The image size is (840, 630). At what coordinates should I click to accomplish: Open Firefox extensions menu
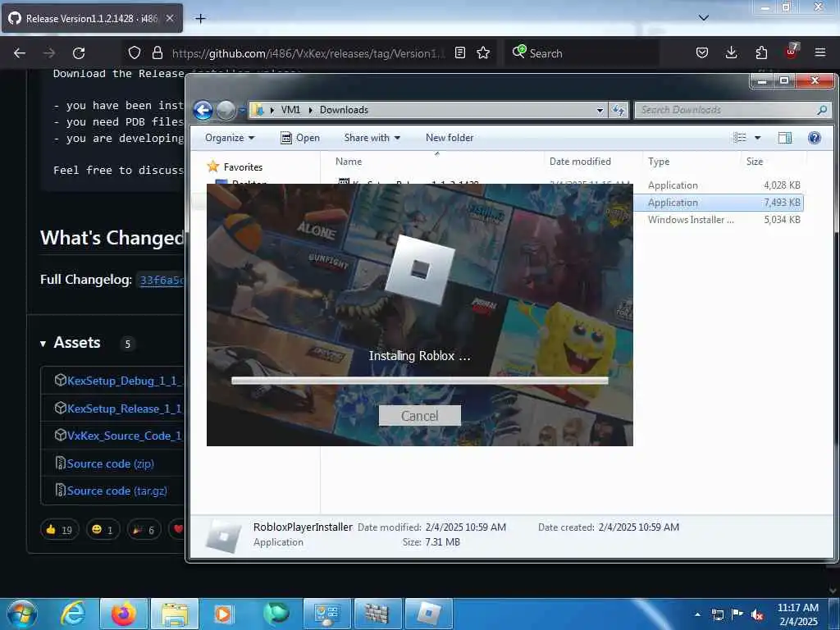coord(761,52)
